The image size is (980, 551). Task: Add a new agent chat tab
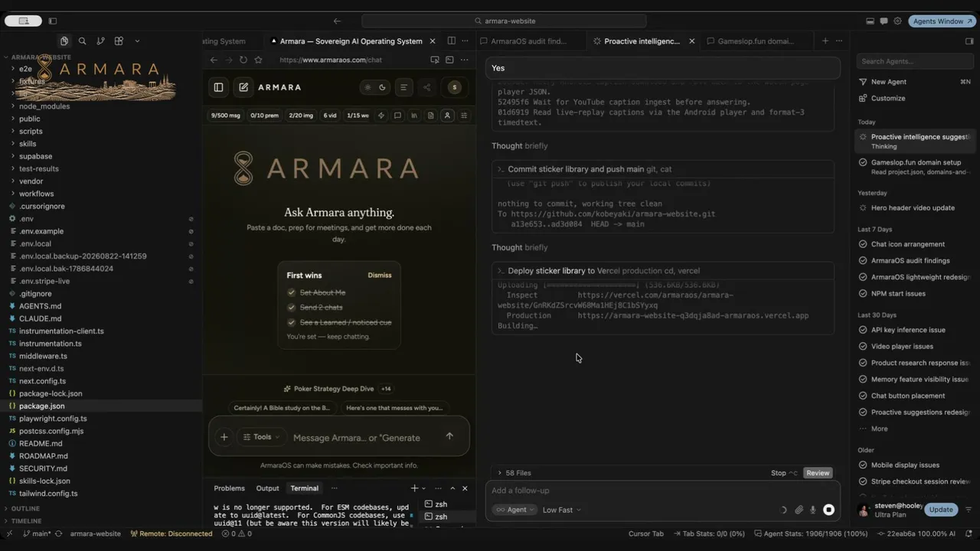[x=825, y=41]
